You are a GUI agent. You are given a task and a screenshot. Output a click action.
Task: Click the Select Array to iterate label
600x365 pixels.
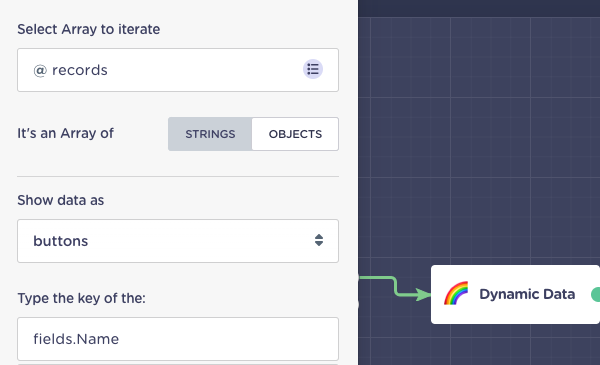pos(89,29)
